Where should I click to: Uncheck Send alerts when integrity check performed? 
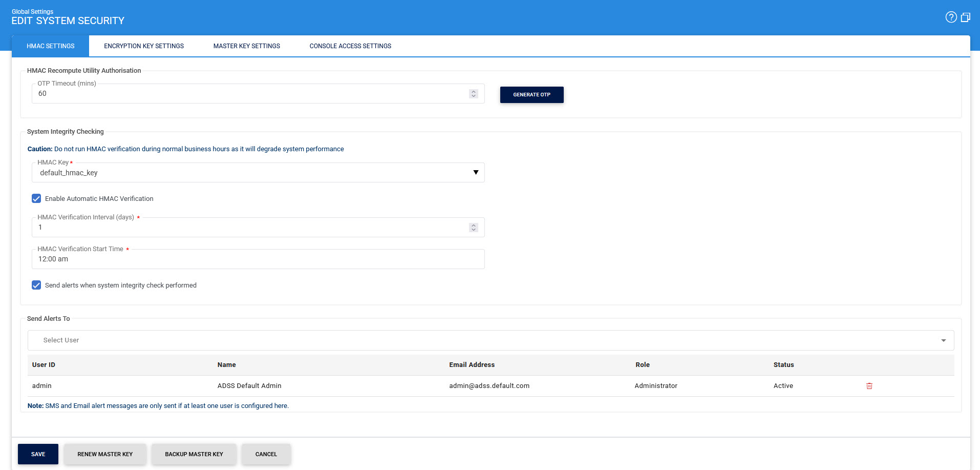point(36,285)
